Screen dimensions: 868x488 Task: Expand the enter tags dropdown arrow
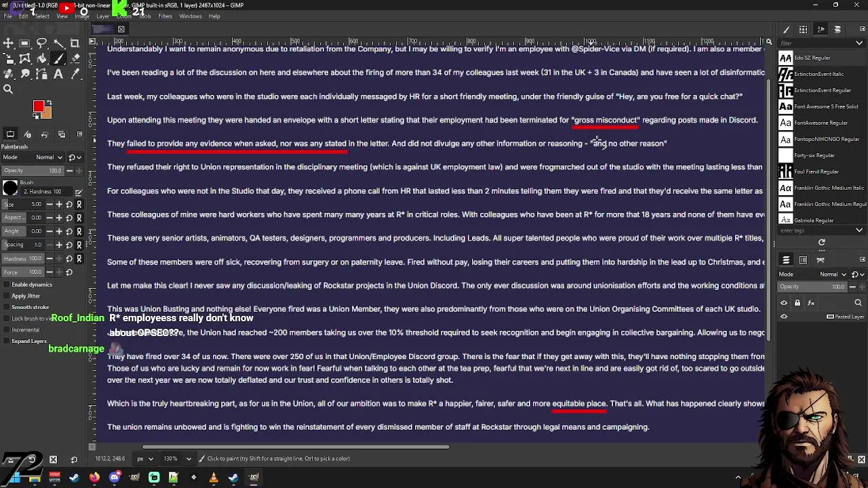[x=859, y=230]
